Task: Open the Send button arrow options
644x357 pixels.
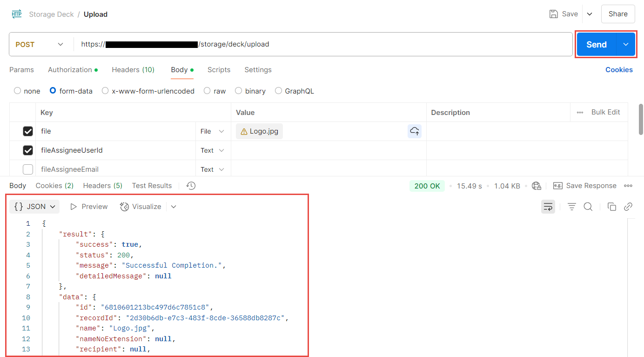Action: pos(626,45)
